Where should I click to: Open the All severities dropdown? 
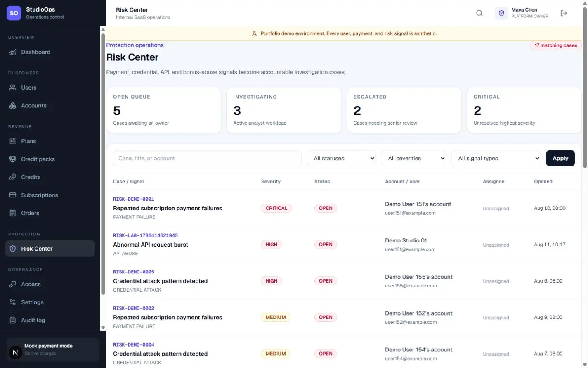413,158
